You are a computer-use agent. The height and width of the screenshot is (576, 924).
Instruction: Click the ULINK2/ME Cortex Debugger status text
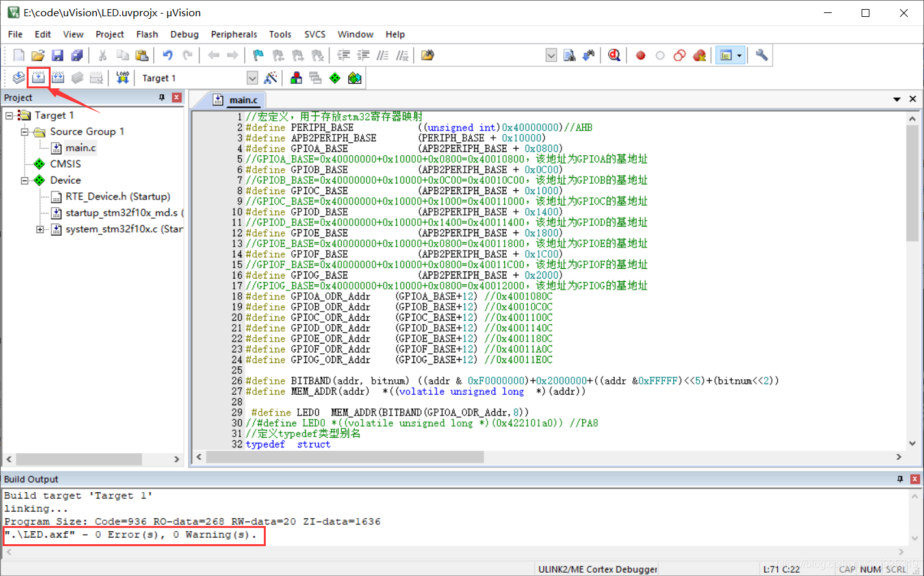pos(598,570)
